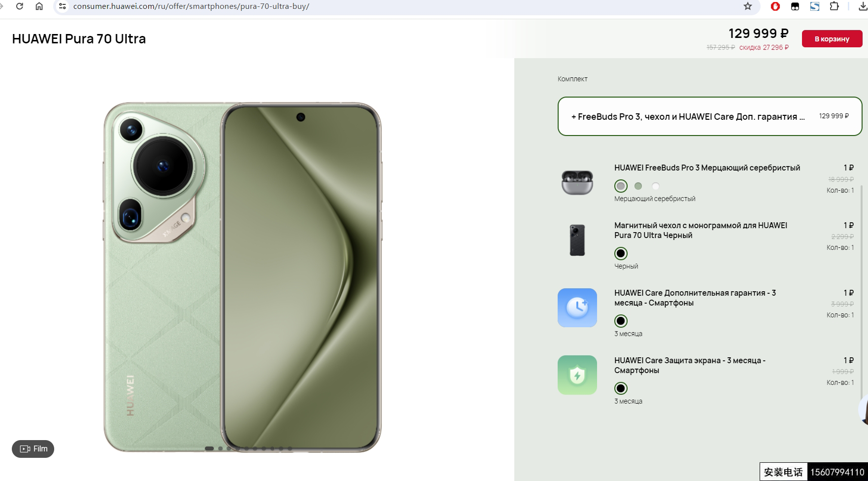This screenshot has height=481, width=868.
Task: Bookmark this page with the star icon
Action: [747, 6]
